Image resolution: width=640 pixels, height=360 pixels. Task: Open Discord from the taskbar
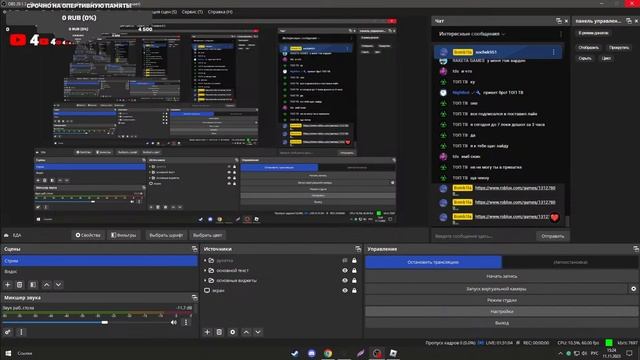pos(311,353)
